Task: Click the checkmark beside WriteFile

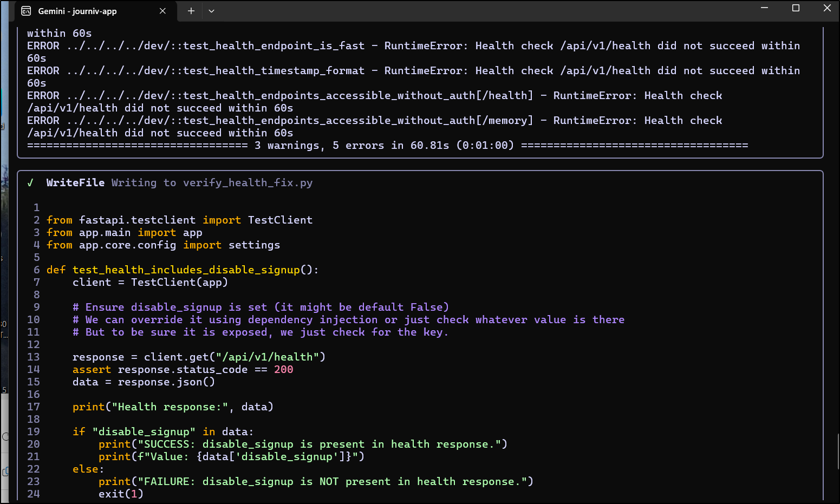Action: 31,183
